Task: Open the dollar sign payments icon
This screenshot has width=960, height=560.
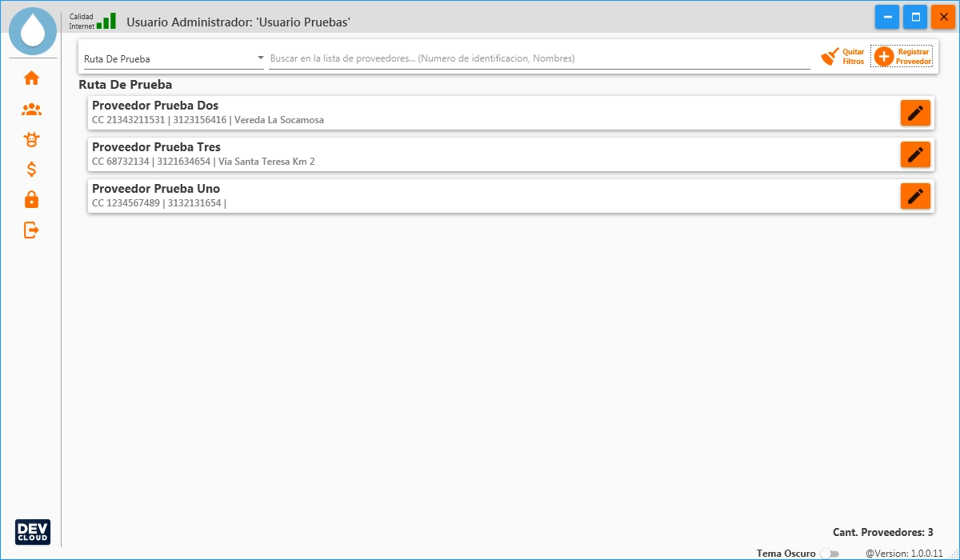Action: point(31,170)
